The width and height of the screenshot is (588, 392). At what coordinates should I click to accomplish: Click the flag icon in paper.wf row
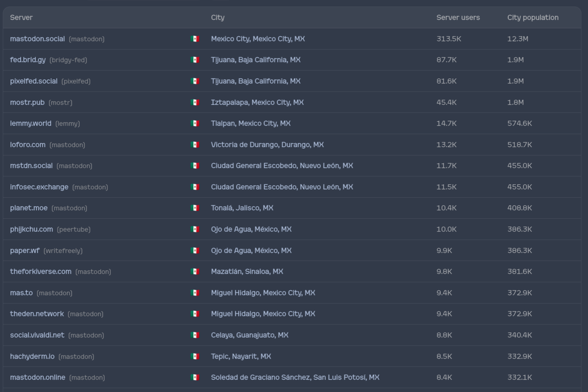(195, 250)
